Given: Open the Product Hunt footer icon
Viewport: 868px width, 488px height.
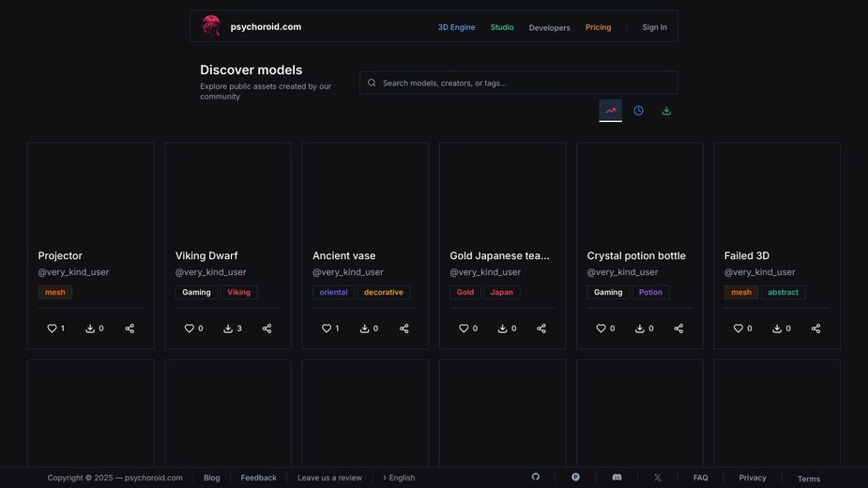Looking at the screenshot, I should click(x=575, y=477).
